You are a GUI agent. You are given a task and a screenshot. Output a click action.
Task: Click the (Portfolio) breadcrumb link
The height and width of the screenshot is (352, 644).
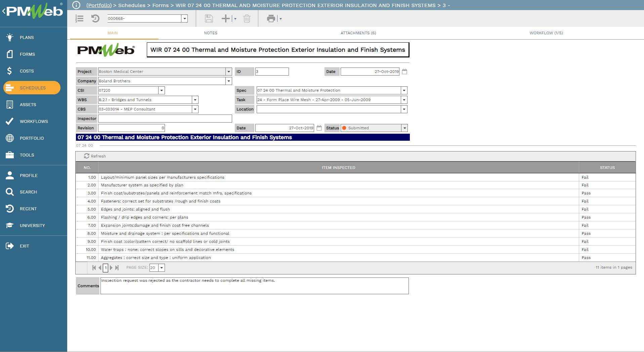point(99,5)
